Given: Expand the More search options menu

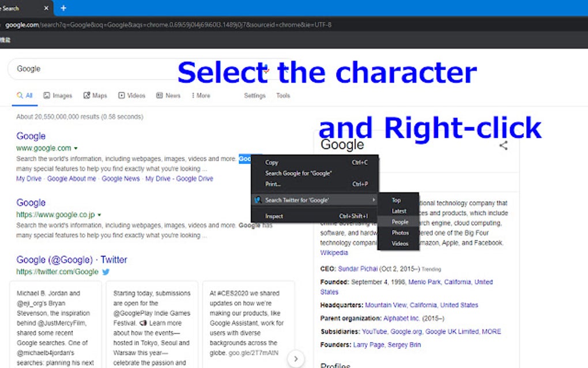Looking at the screenshot, I should pyautogui.click(x=200, y=95).
